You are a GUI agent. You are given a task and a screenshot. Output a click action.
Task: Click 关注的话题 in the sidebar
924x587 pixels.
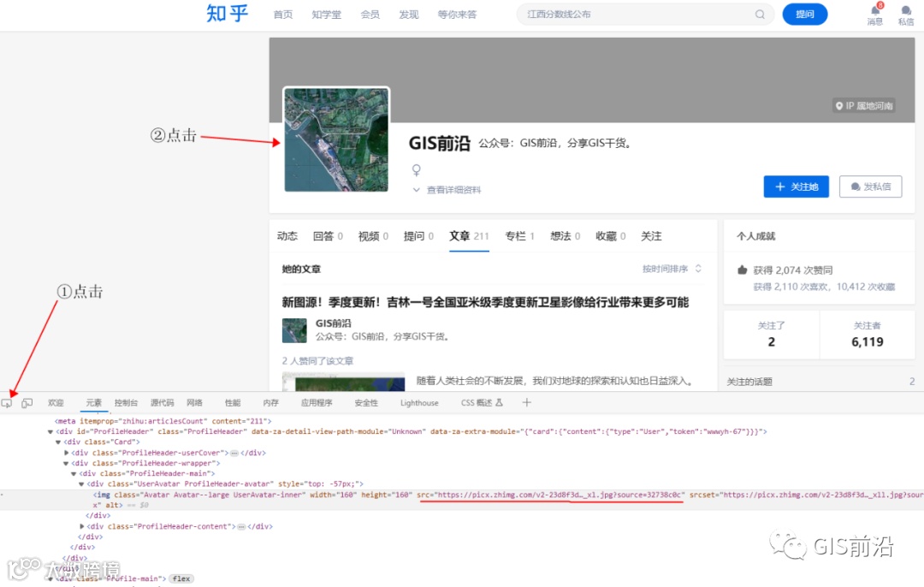749,382
